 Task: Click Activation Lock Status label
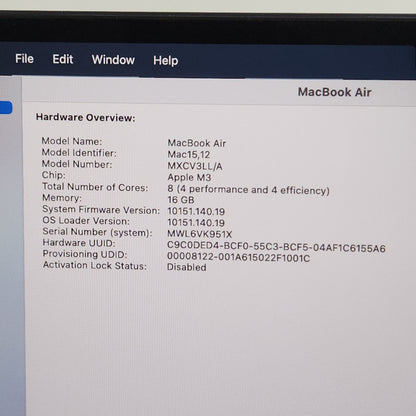tap(95, 265)
